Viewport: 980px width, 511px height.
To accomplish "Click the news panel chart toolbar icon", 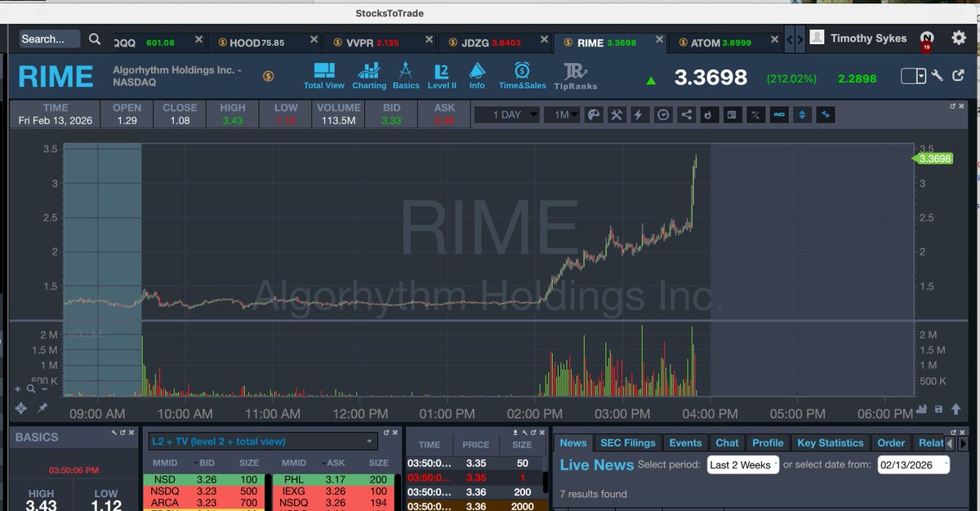I will coord(732,115).
